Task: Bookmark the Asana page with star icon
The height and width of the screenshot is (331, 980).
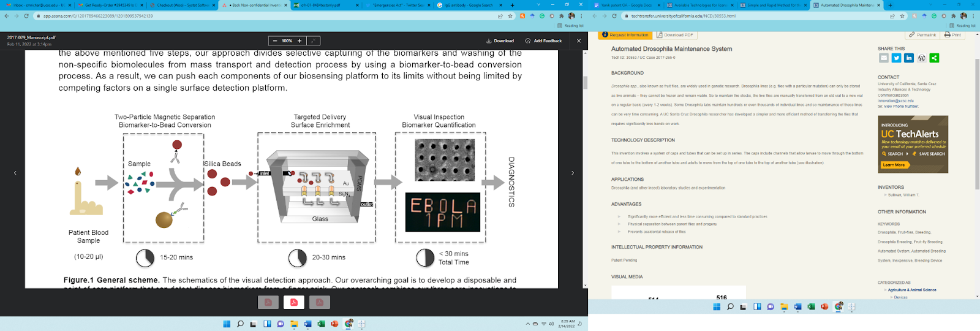Action: (x=510, y=16)
